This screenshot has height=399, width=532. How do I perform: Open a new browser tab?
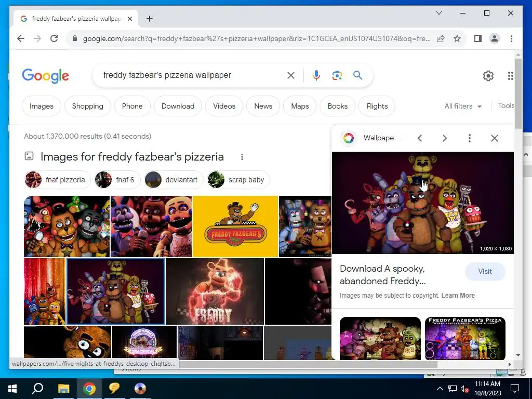(149, 19)
